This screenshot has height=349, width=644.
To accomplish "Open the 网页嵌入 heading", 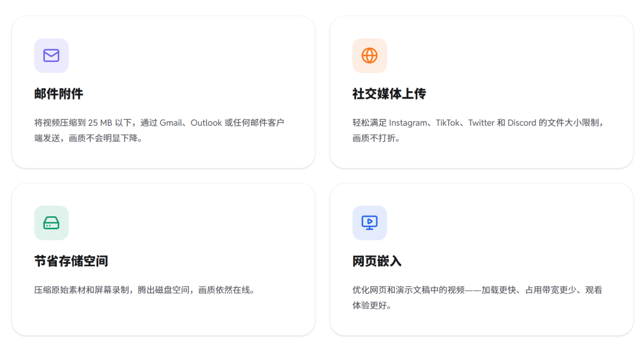I will click(x=377, y=261).
